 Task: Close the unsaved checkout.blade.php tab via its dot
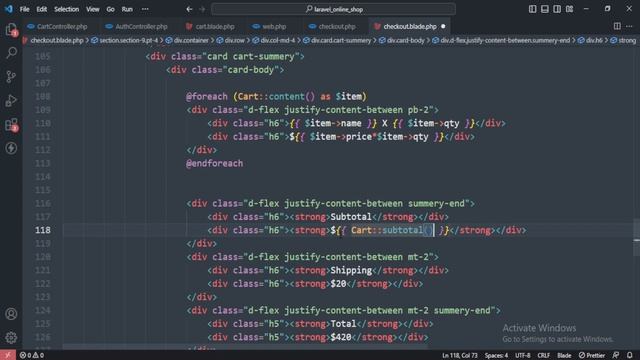tap(443, 27)
